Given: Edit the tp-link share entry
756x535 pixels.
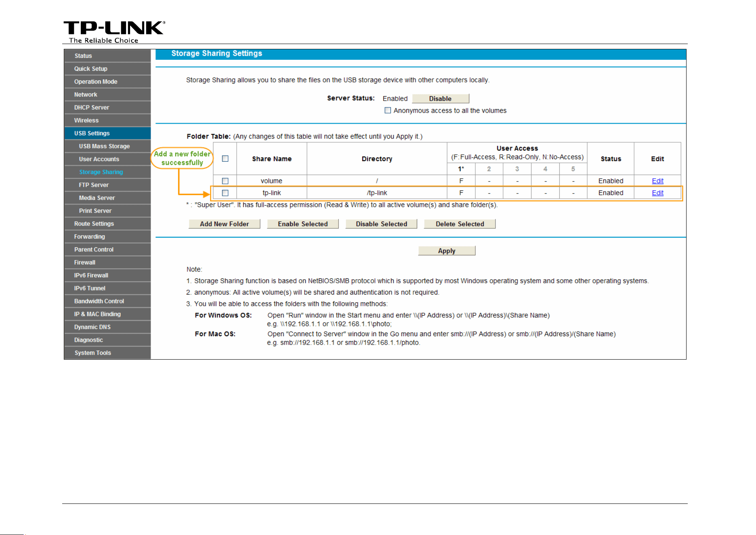Looking at the screenshot, I should (x=657, y=193).
